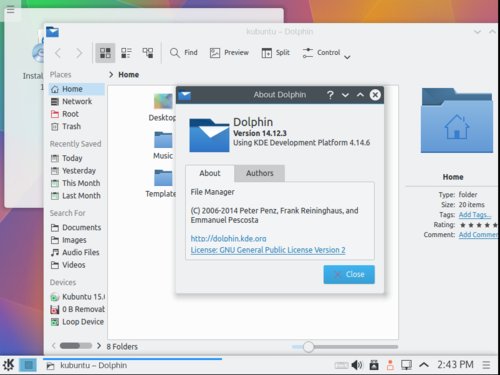
Task: Close the About Dolphin dialog with Close button
Action: (x=349, y=274)
